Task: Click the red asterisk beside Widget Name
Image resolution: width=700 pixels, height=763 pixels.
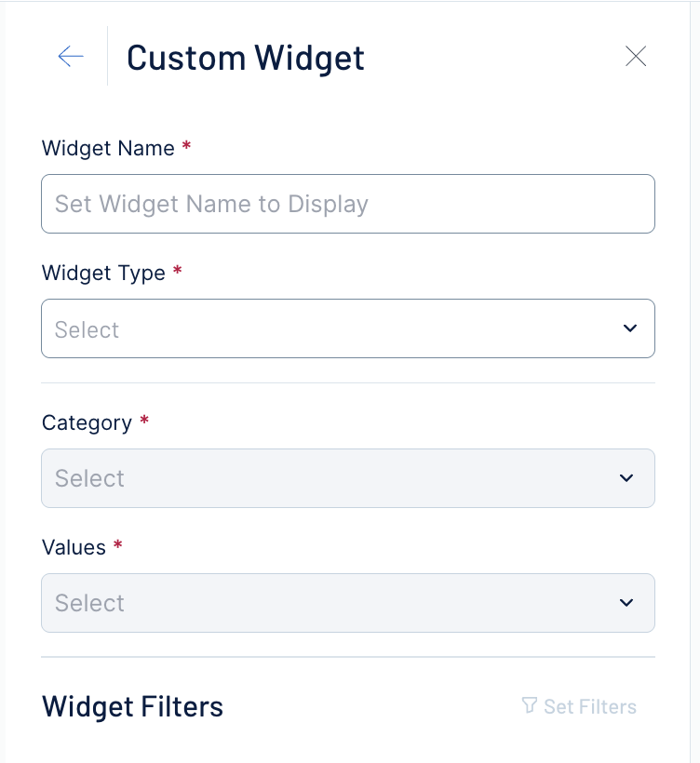Action: [186, 147]
